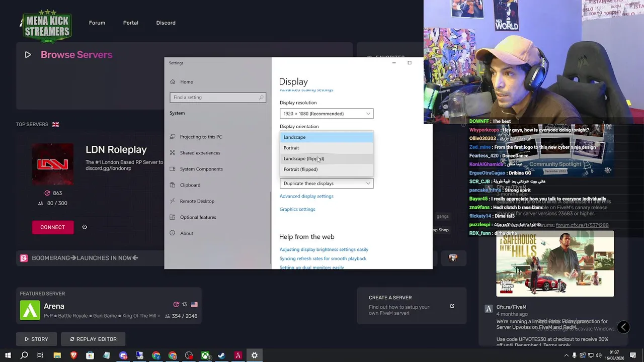Switch to FiveM on the taskbar
Viewport: 644px width, 362px height.
point(238,355)
